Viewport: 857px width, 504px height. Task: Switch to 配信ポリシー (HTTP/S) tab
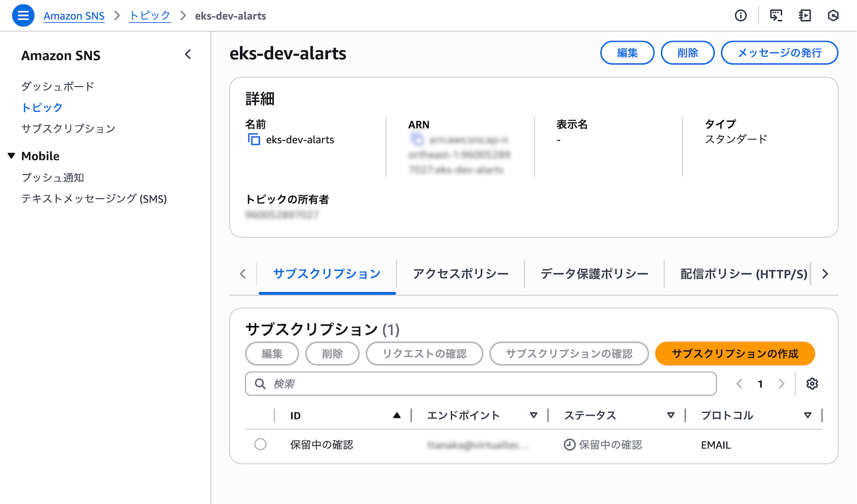tap(744, 274)
